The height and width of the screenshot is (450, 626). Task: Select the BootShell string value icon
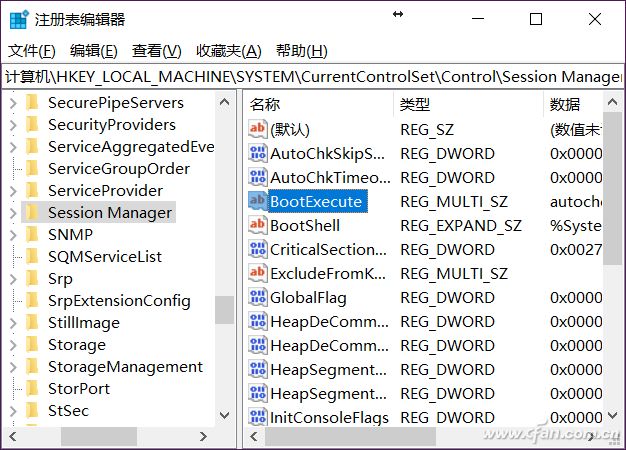[257, 225]
